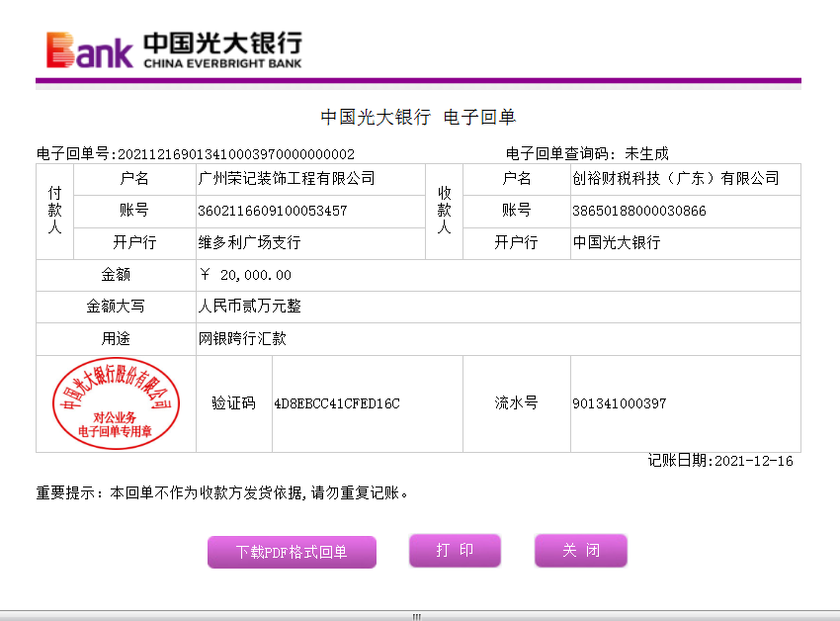Select payee account 38650188000030866
This screenshot has height=621, width=840.
tap(639, 211)
